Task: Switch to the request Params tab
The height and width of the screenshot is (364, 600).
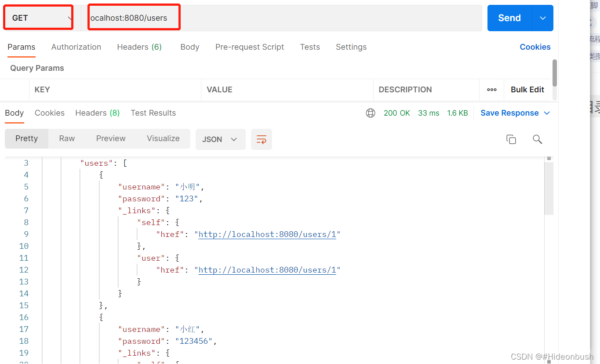Action: point(21,47)
